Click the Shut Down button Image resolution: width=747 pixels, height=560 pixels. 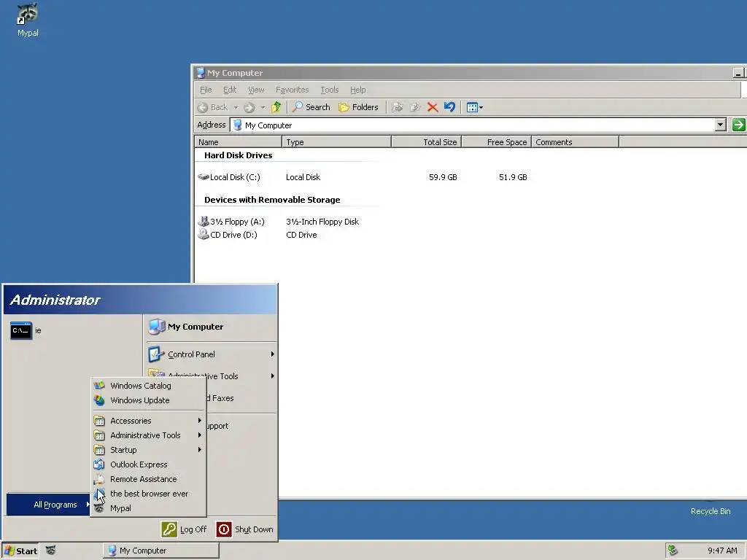(x=245, y=529)
